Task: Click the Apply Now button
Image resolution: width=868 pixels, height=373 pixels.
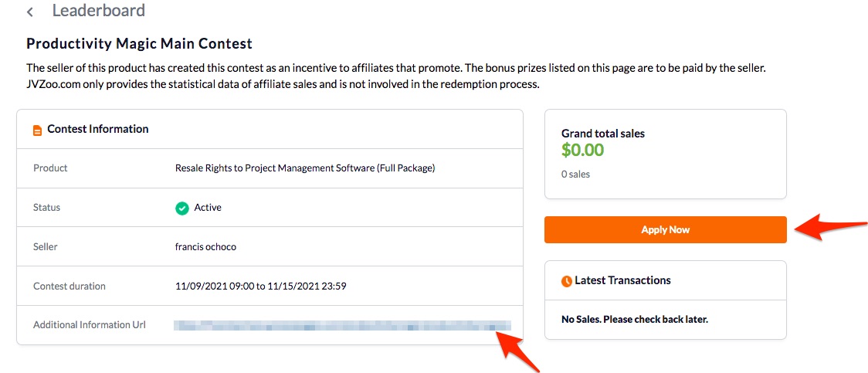Action: click(666, 229)
